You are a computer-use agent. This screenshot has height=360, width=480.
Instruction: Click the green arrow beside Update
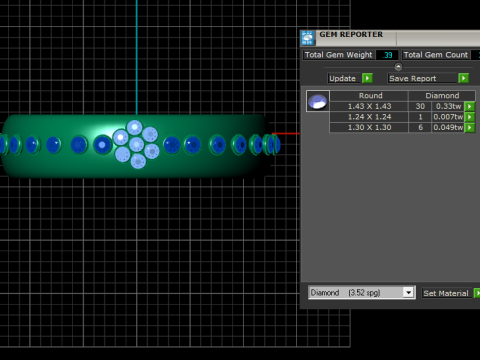pos(367,78)
